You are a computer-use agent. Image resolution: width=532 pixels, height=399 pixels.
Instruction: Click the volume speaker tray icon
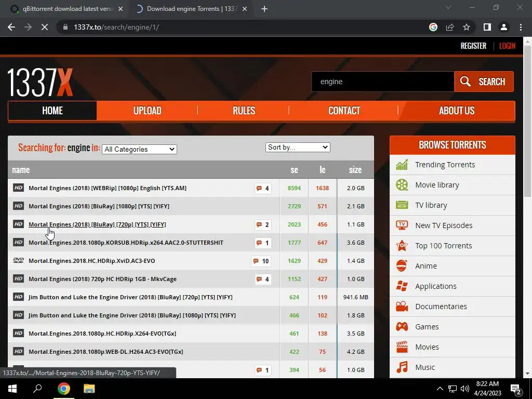tap(465, 389)
